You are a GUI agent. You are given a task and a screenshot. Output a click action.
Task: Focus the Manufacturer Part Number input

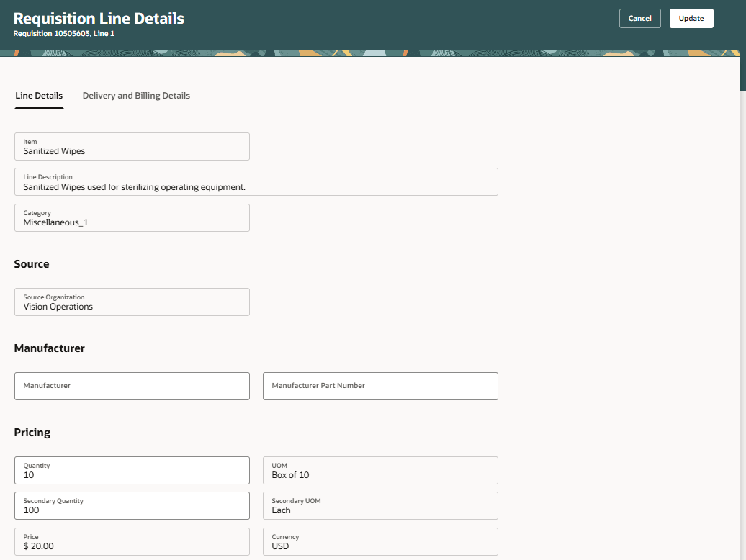click(380, 386)
